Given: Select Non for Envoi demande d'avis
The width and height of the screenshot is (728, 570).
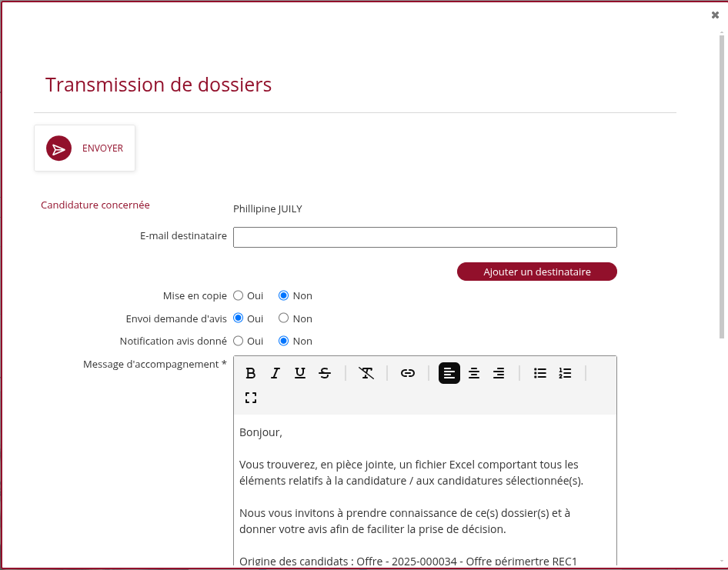Looking at the screenshot, I should [x=284, y=318].
